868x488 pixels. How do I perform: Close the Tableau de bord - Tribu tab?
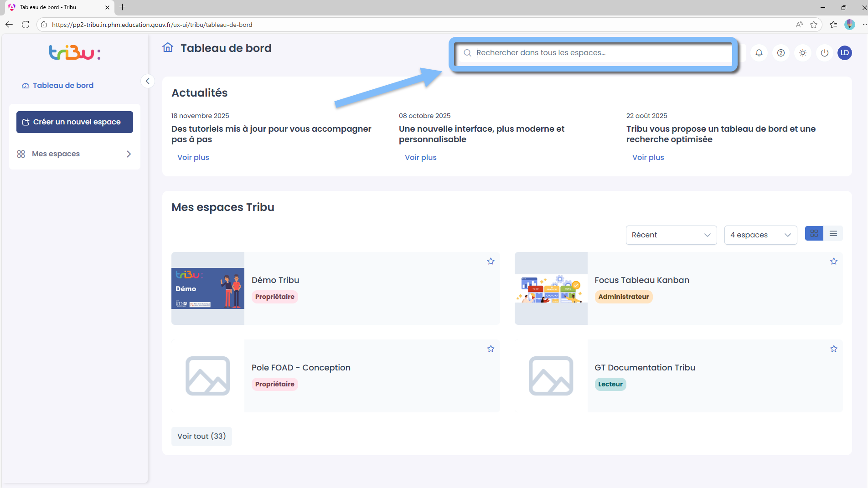coord(107,7)
